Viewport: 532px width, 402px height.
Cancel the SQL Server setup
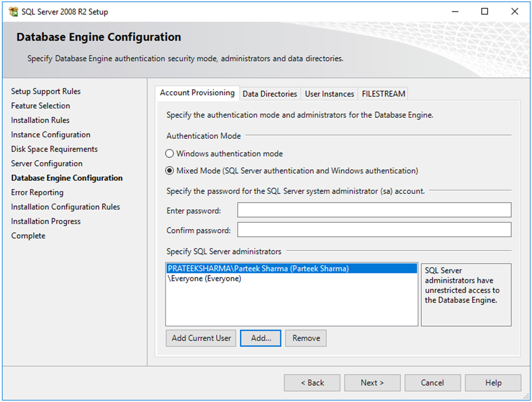point(432,382)
